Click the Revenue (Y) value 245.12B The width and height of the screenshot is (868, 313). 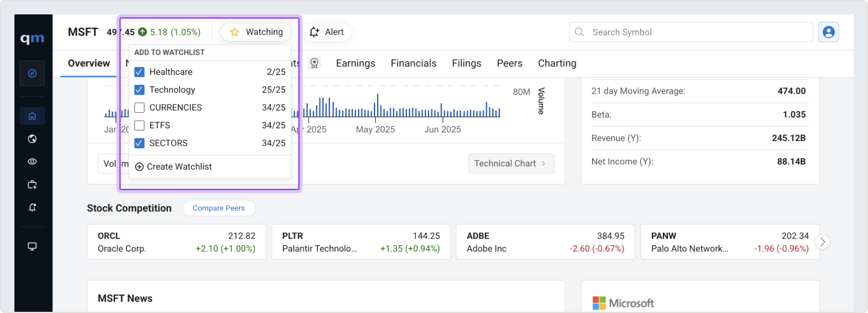click(789, 138)
